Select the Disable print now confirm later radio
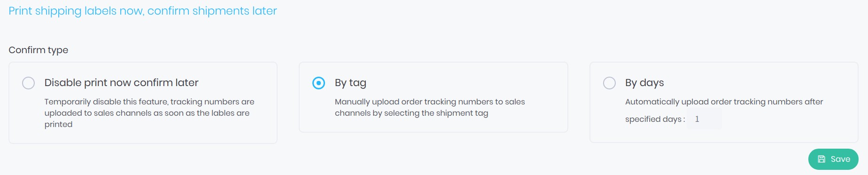 pyautogui.click(x=28, y=83)
